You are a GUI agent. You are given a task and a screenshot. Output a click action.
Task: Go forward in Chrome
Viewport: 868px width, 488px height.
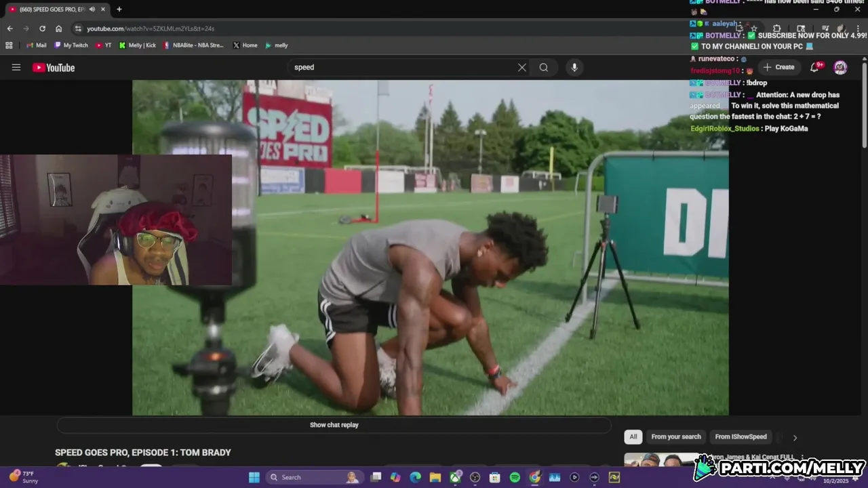coord(26,28)
